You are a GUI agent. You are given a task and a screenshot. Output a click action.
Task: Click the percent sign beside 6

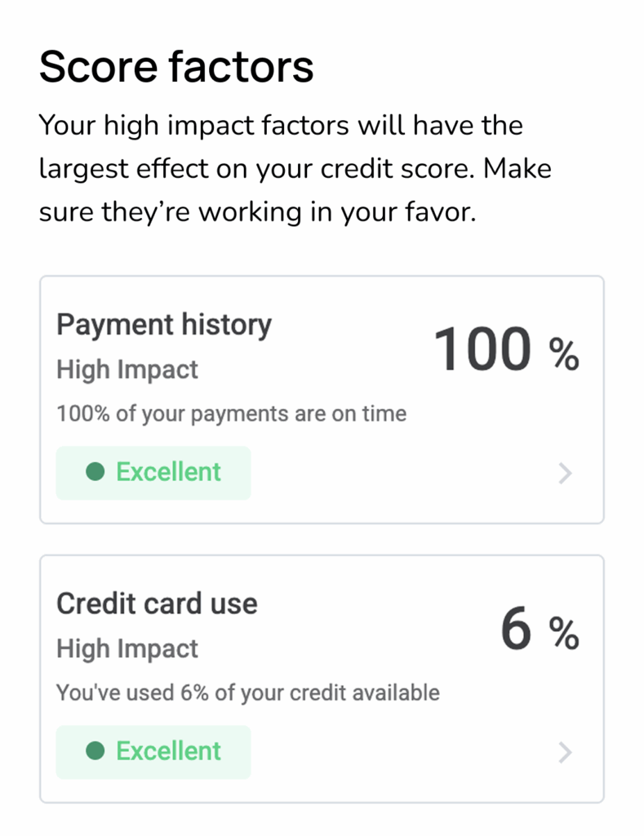click(x=563, y=634)
